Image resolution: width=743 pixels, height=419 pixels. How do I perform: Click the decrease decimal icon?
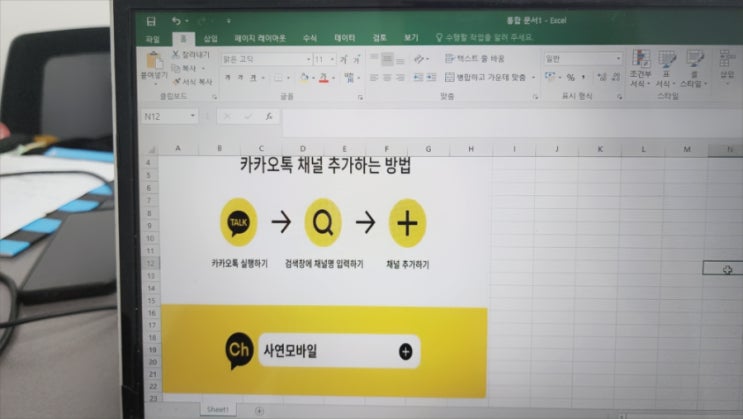[x=616, y=77]
